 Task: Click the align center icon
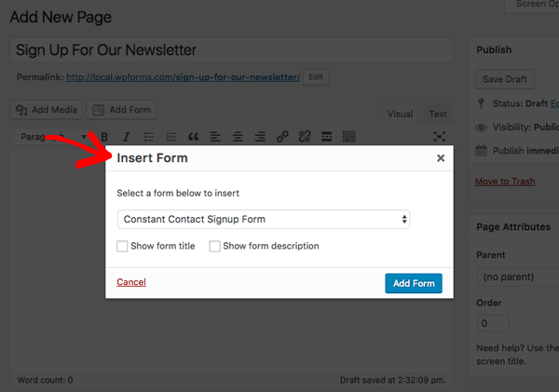click(238, 137)
